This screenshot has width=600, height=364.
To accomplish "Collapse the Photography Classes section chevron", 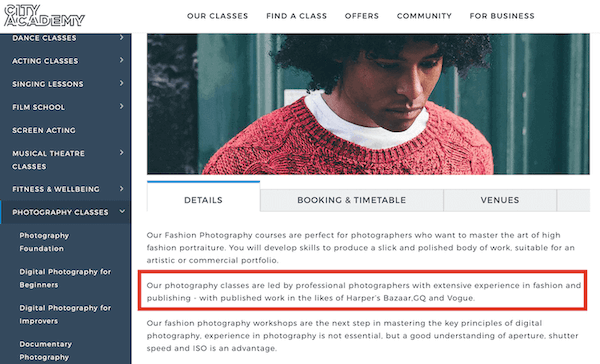I will point(122,211).
